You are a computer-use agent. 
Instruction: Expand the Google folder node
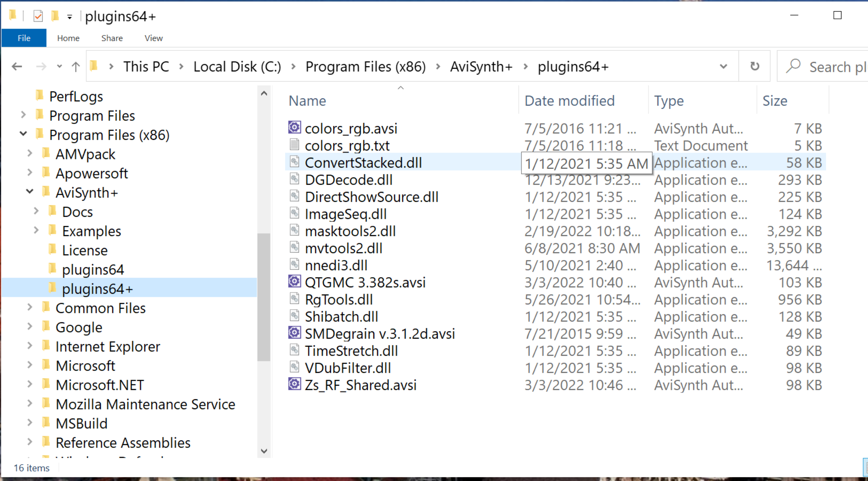coord(30,326)
